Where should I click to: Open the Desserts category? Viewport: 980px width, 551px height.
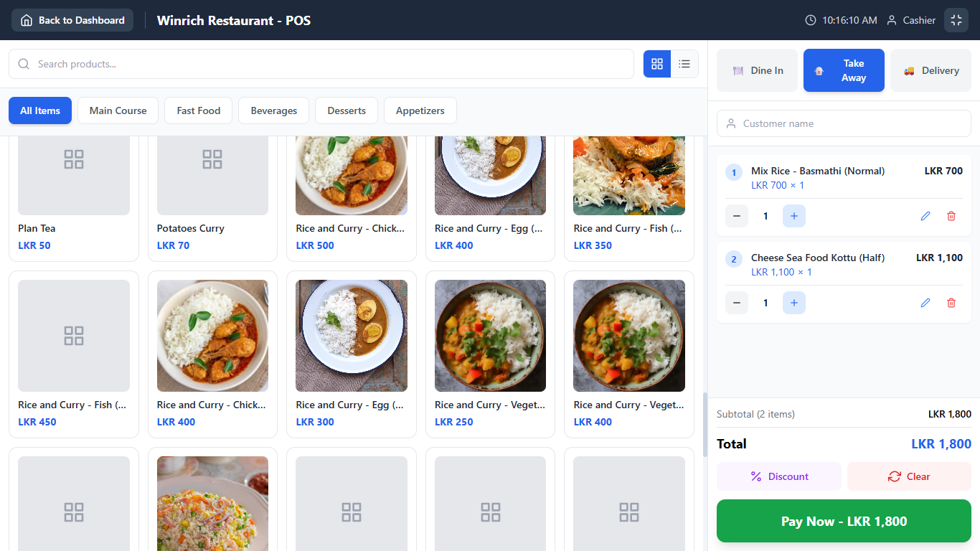click(347, 110)
